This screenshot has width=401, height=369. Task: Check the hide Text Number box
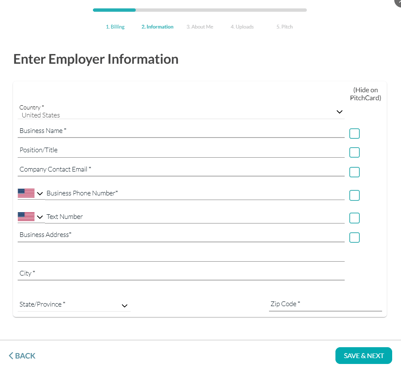pyautogui.click(x=354, y=218)
